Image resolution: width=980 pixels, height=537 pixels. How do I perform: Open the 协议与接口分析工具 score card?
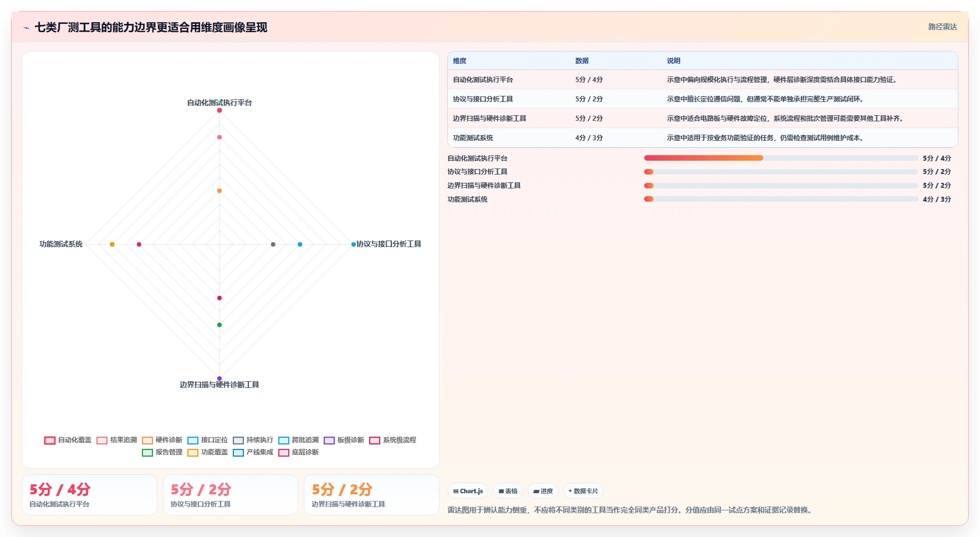coord(231,495)
